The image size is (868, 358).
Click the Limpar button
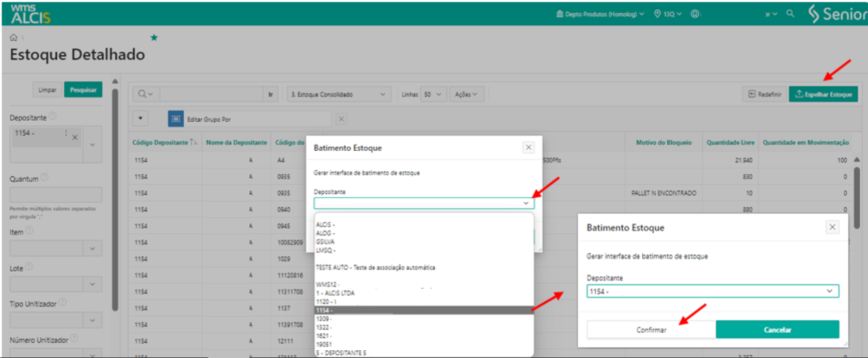(47, 90)
